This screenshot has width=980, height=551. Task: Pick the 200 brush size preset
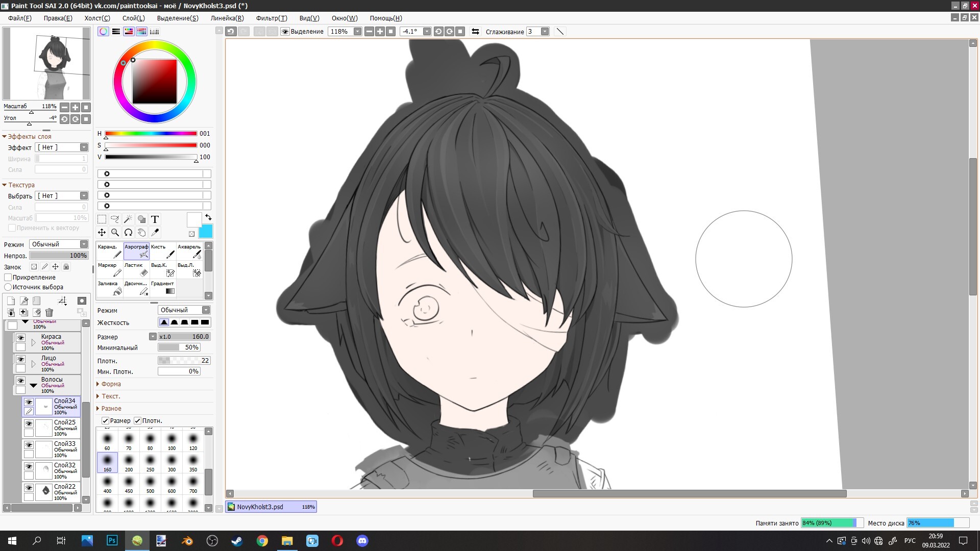[129, 463]
